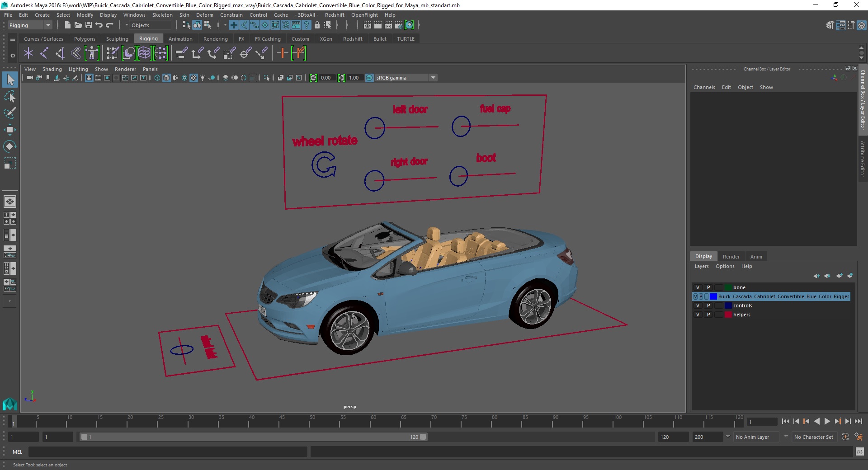This screenshot has width=868, height=470.
Task: Play forwards on the timeline
Action: (x=827, y=421)
